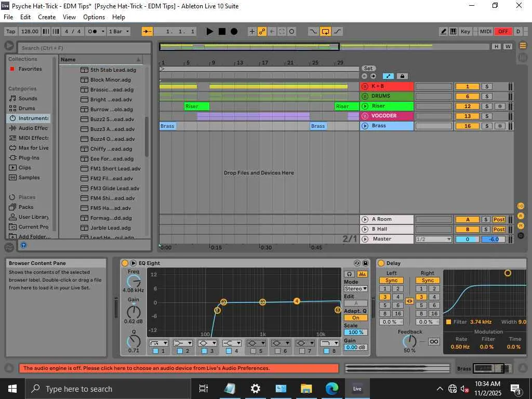Open EQ band 1 filter type dropdown
532x399 pixels.
158,343
